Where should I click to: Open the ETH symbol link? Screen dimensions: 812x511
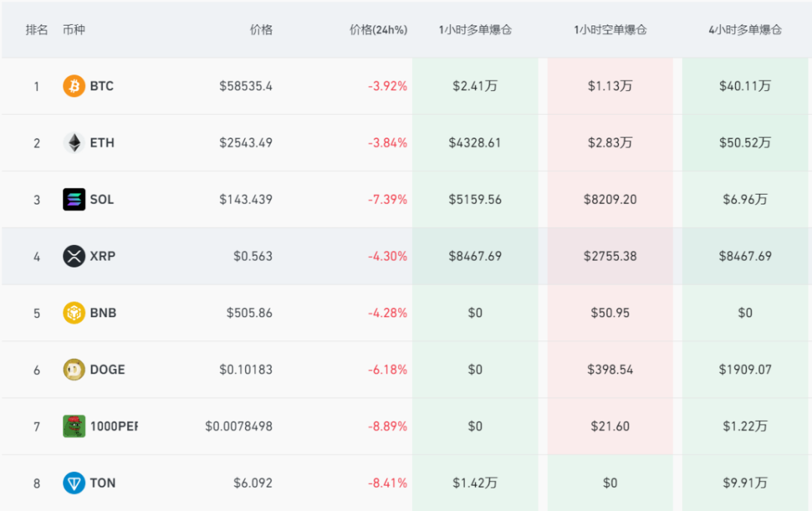[x=102, y=143]
